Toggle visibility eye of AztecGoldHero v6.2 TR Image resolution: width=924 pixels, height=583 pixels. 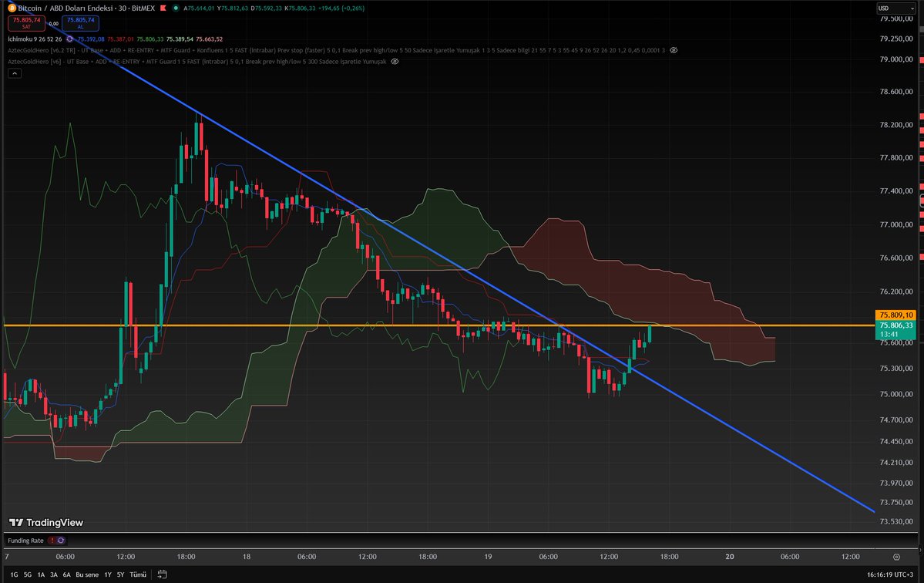point(674,50)
